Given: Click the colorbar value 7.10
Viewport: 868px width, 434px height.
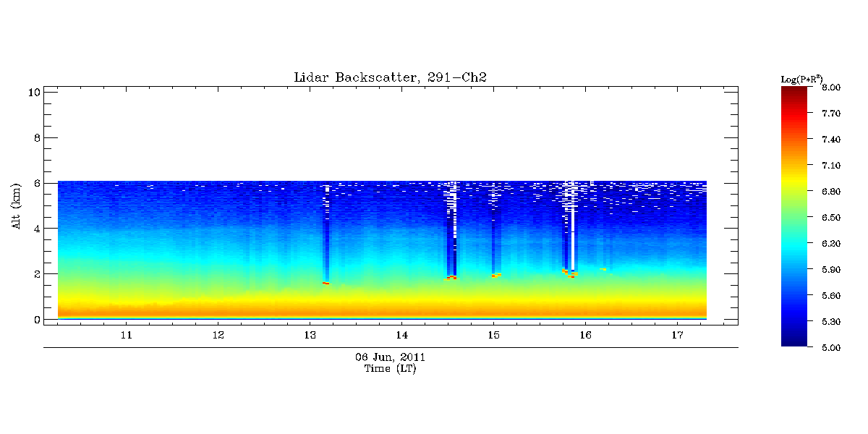Looking at the screenshot, I should [x=831, y=166].
